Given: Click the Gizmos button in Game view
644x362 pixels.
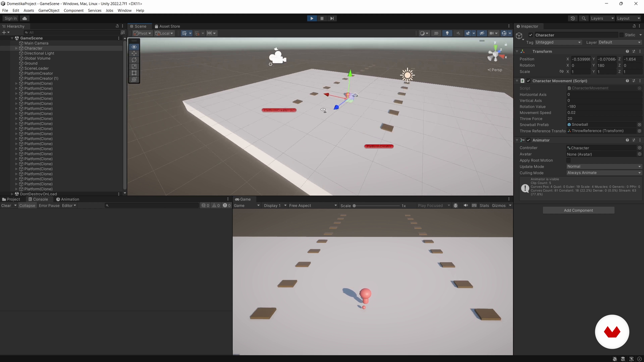Looking at the screenshot, I should tap(498, 205).
